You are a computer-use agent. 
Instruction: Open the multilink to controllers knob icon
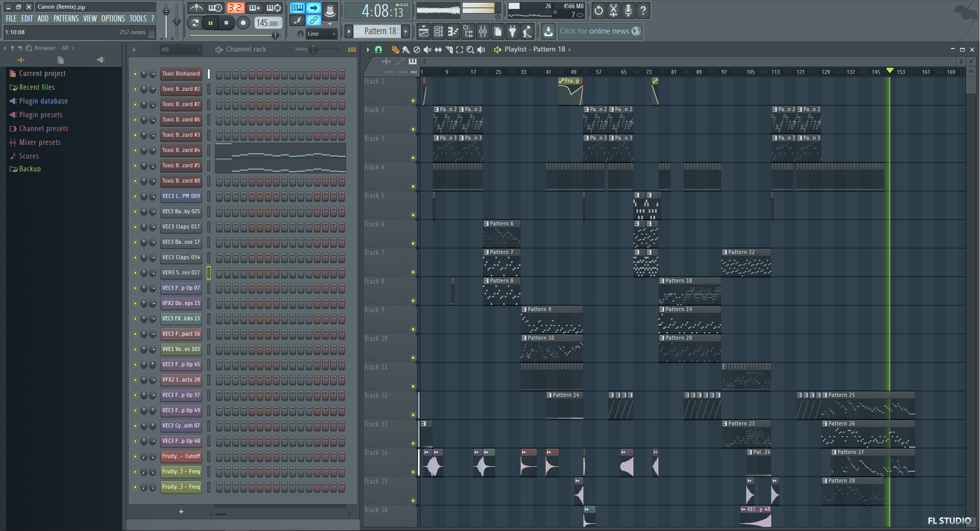pos(330,10)
